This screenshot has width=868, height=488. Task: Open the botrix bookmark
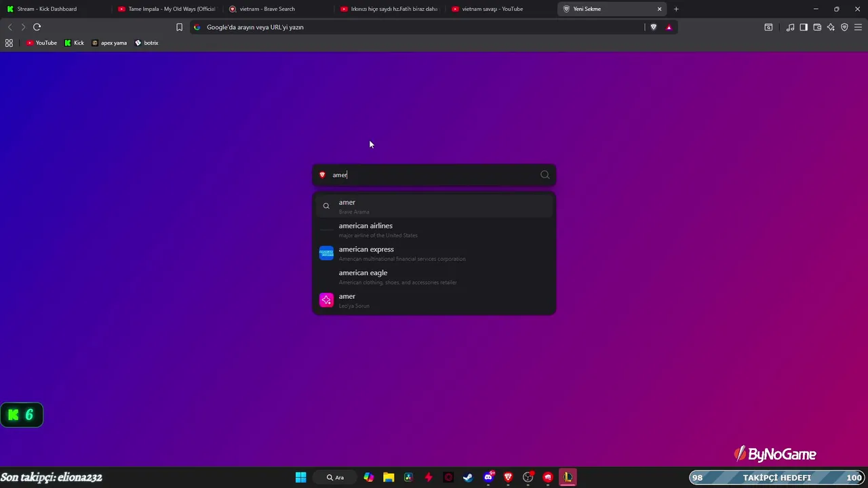(146, 43)
